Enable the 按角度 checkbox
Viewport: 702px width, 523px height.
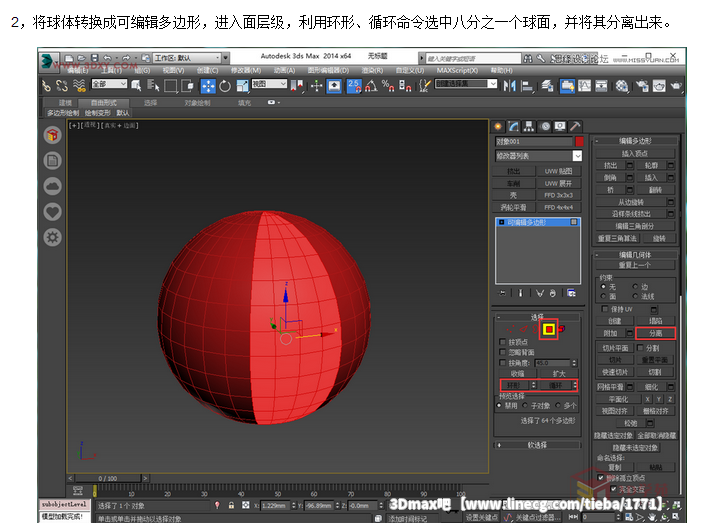(x=502, y=363)
